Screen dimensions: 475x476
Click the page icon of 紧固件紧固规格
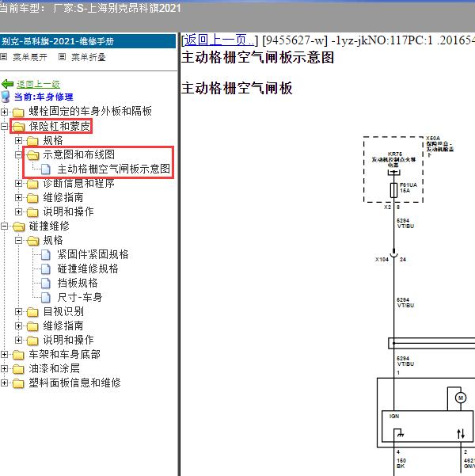click(46, 255)
